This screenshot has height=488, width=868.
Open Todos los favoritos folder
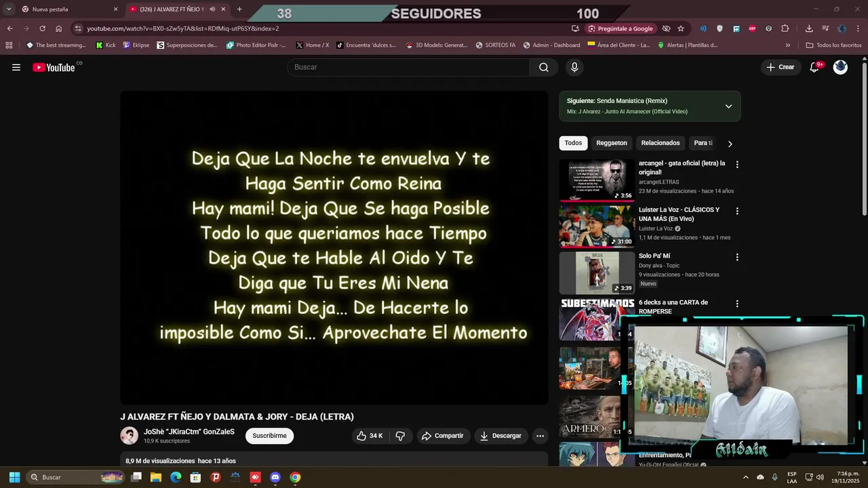pyautogui.click(x=833, y=45)
